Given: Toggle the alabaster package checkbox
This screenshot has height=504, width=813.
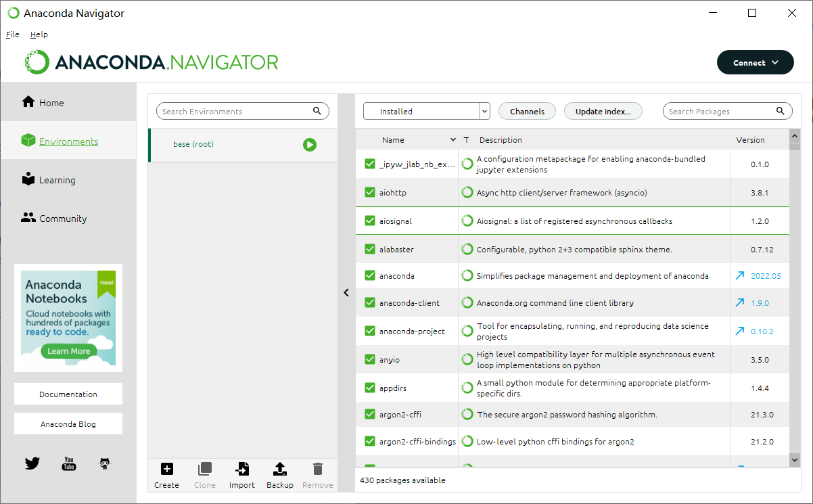Looking at the screenshot, I should [x=369, y=250].
